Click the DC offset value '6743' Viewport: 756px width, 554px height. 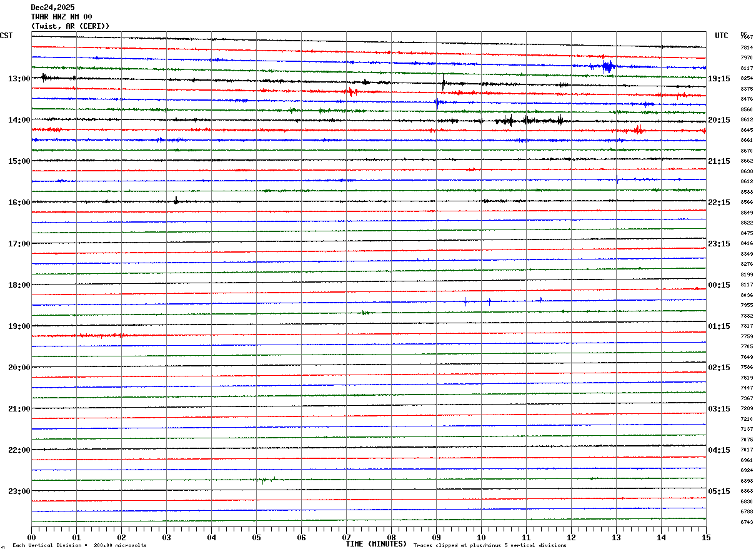747,522
